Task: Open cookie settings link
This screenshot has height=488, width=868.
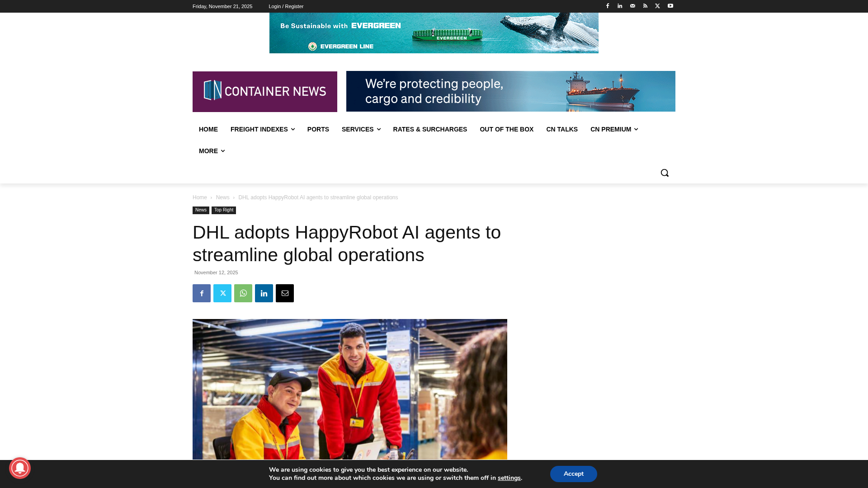Action: [509, 478]
